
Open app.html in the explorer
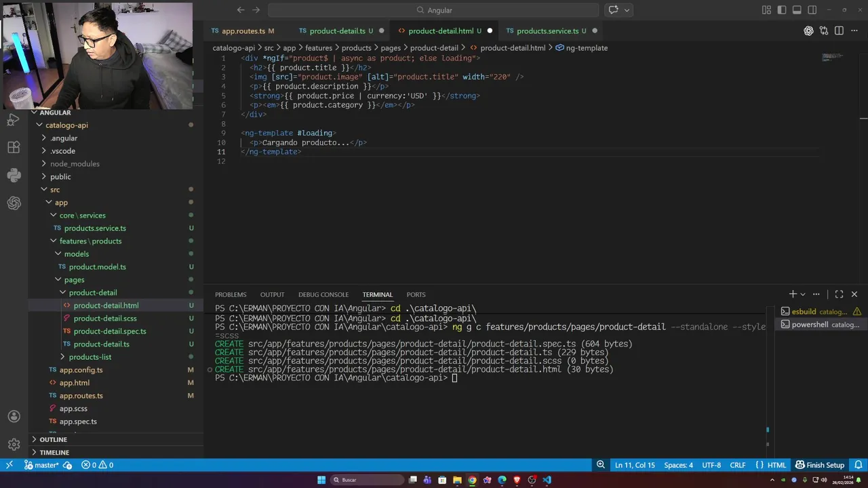click(74, 383)
